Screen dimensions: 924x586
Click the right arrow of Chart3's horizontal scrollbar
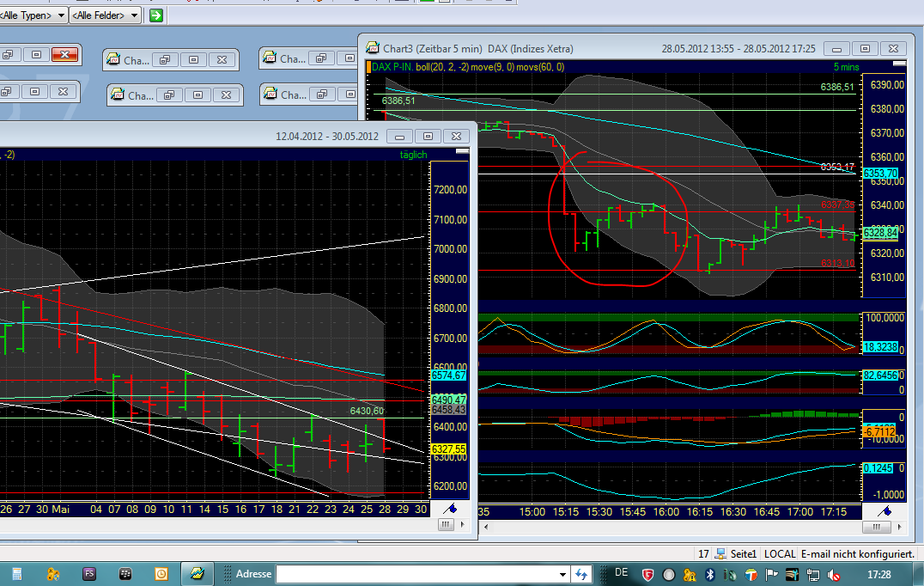899,527
